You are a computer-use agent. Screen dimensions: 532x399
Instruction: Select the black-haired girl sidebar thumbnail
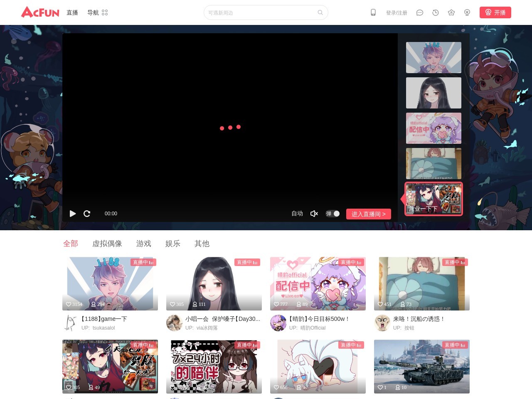(433, 93)
